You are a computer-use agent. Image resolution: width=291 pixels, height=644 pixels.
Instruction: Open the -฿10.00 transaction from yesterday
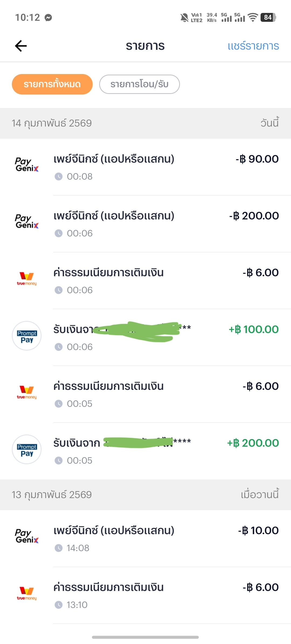162,538
